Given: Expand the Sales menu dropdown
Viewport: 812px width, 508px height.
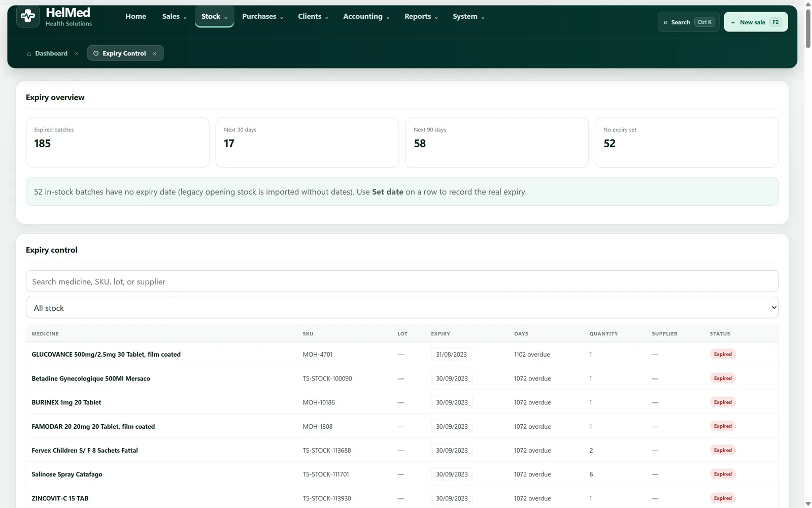Looking at the screenshot, I should [x=174, y=16].
